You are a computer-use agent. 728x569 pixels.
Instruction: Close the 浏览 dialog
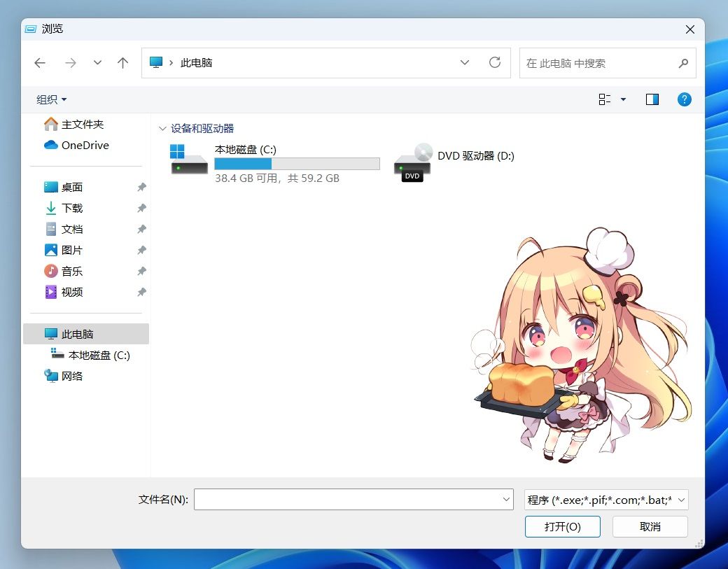tap(690, 29)
